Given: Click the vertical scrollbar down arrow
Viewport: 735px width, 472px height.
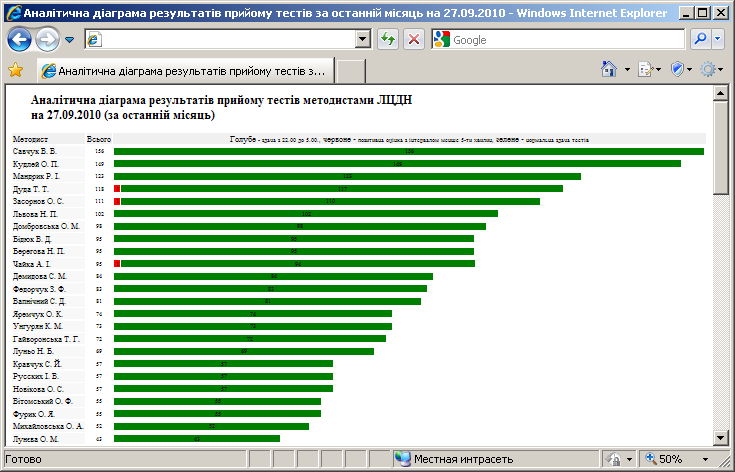Looking at the screenshot, I should point(721,436).
